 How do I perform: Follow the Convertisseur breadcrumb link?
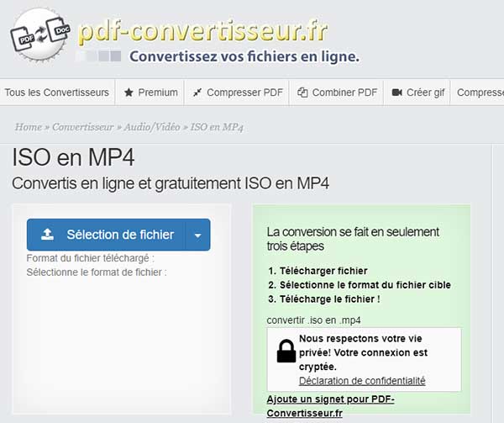[83, 127]
